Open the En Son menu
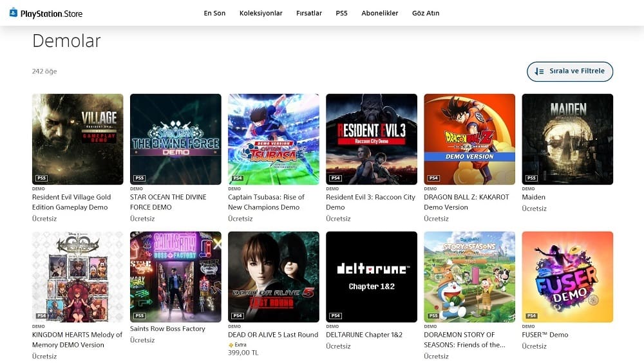The image size is (644, 363). pos(214,13)
